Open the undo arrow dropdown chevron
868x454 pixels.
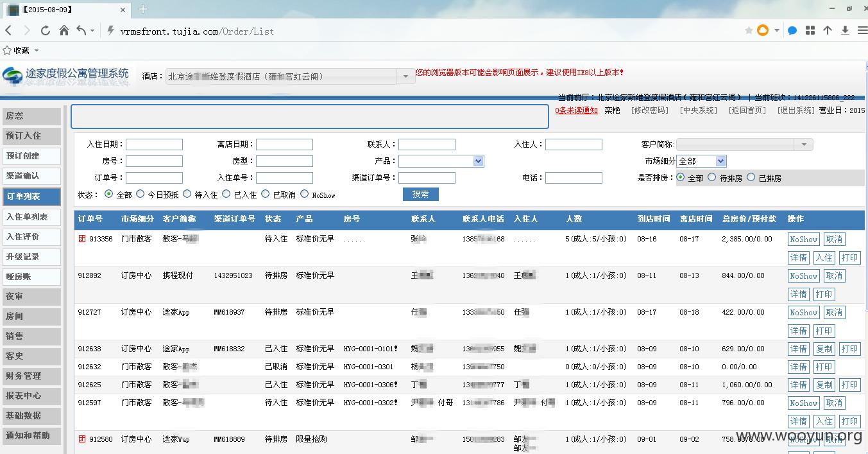point(92,31)
